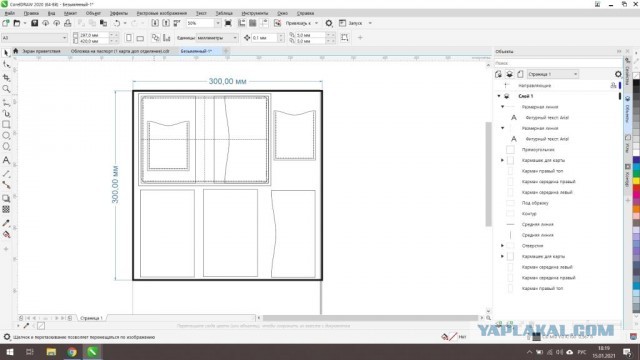Open the Эффекты menu
Screen dimensions: 640x360
coord(119,13)
